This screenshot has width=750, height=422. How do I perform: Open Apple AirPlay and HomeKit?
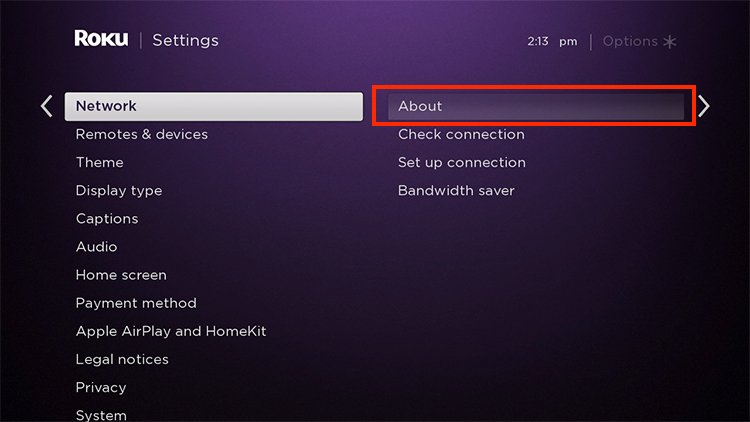171,332
